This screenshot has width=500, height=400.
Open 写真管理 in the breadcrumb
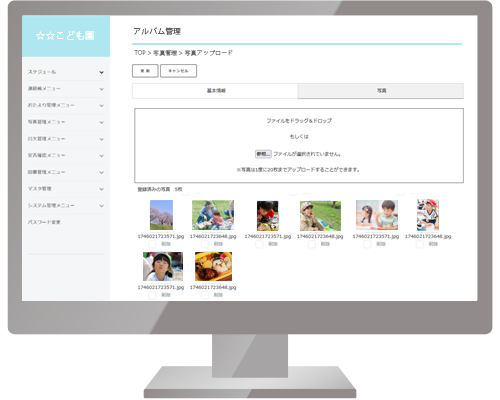165,53
